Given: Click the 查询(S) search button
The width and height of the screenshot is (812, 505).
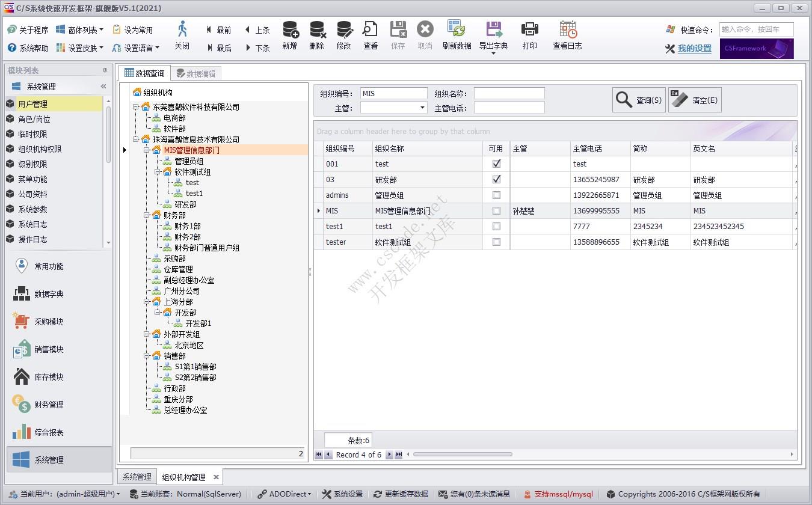Looking at the screenshot, I should [639, 99].
